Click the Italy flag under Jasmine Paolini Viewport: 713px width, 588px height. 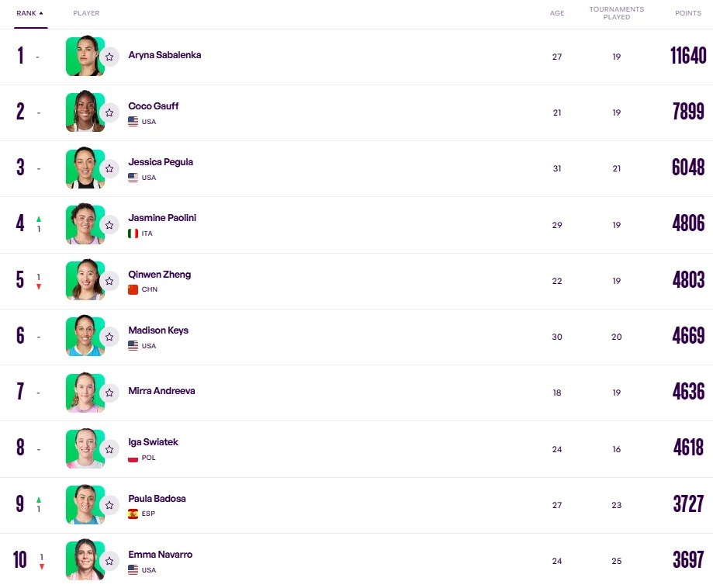[133, 233]
